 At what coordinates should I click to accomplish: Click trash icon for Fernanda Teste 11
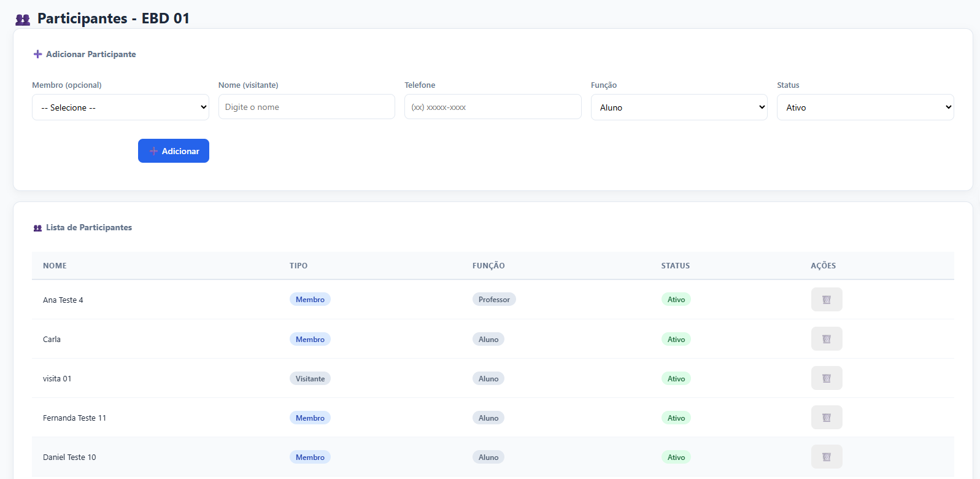[827, 418]
